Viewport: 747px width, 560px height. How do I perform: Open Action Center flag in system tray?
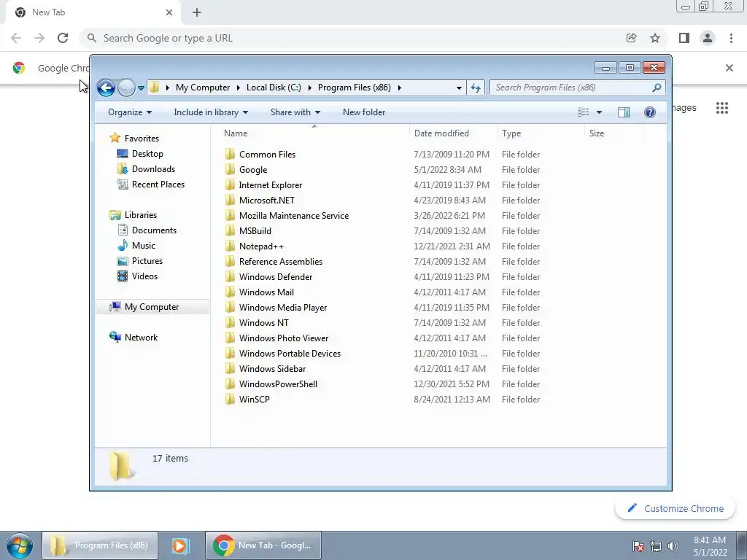tap(638, 546)
